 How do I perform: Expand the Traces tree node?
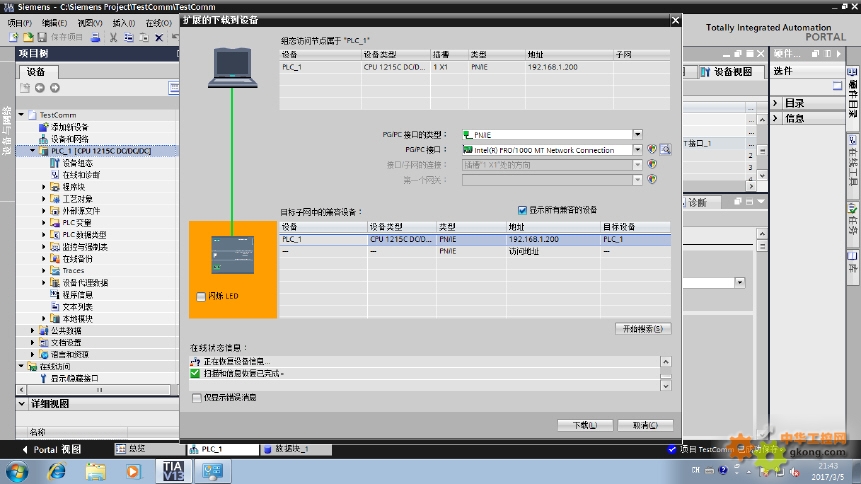pos(44,270)
